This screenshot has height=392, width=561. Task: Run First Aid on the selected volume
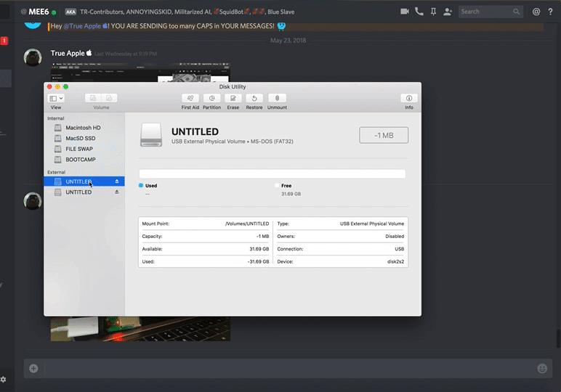190,98
